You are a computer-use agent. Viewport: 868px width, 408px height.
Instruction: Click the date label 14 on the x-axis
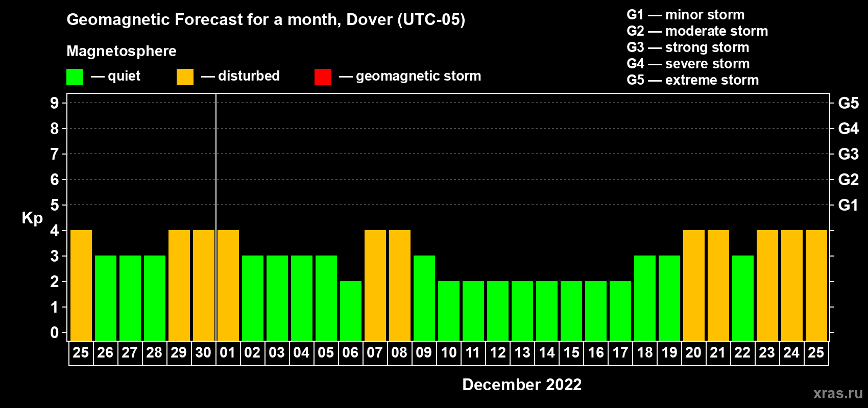point(547,352)
